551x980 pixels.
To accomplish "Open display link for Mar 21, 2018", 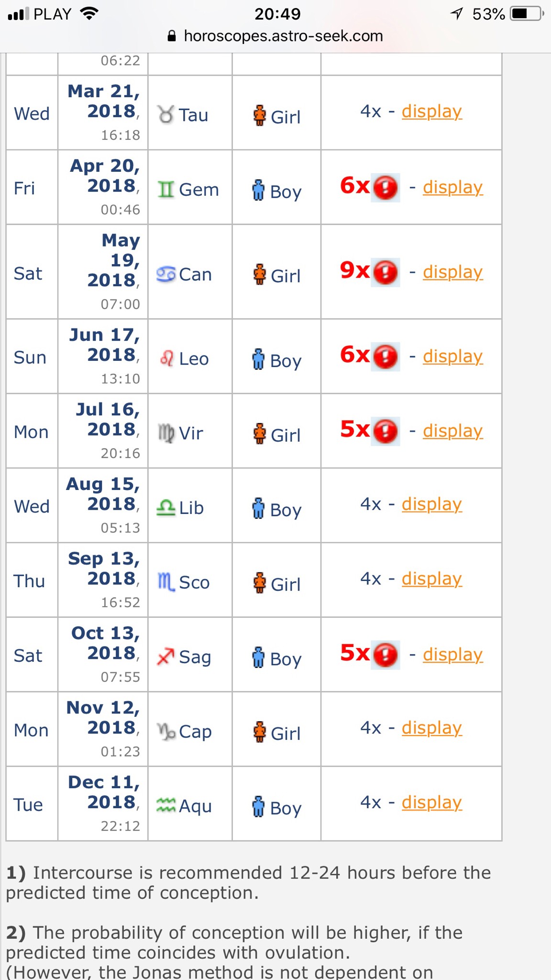I will tap(431, 111).
